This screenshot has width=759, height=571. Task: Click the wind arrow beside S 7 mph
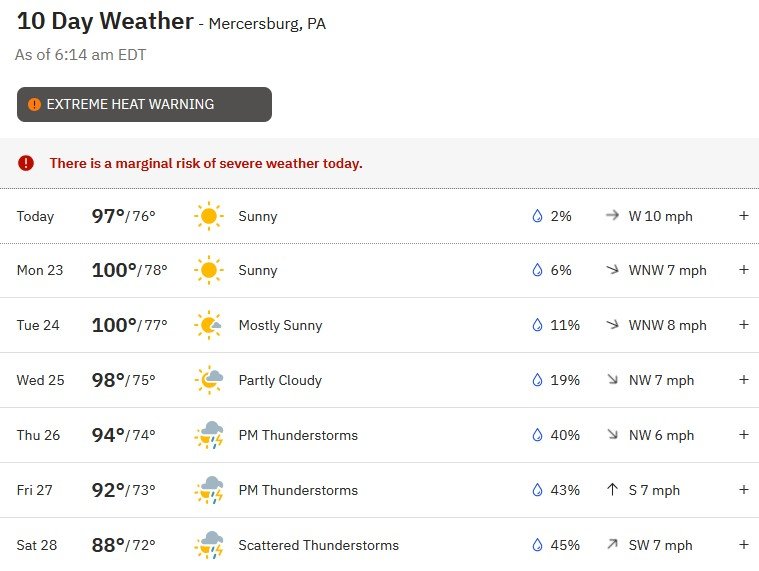[x=612, y=490]
